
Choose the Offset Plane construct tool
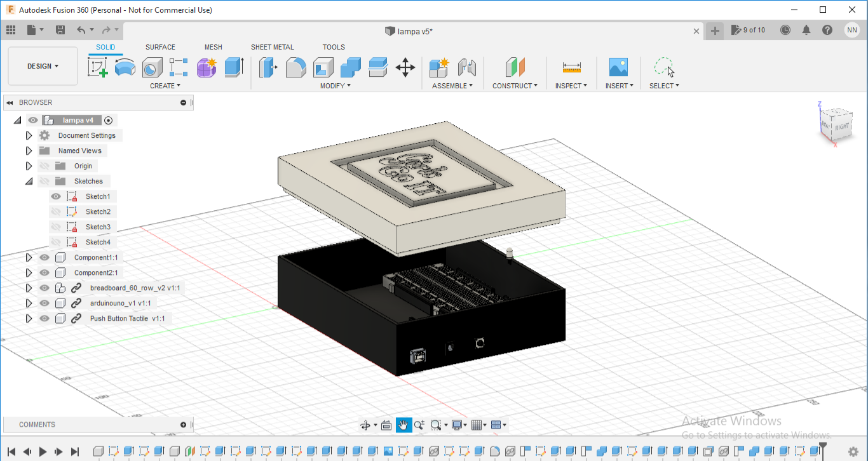[x=515, y=67]
